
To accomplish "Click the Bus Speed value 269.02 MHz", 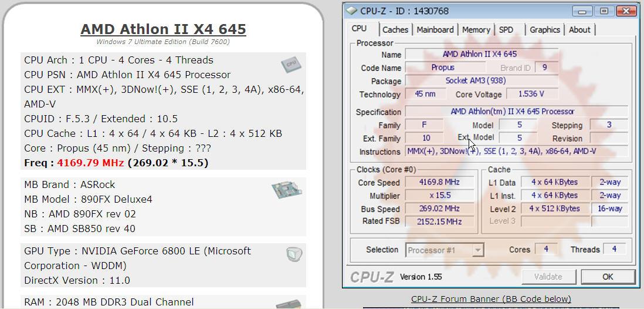I will point(439,209).
